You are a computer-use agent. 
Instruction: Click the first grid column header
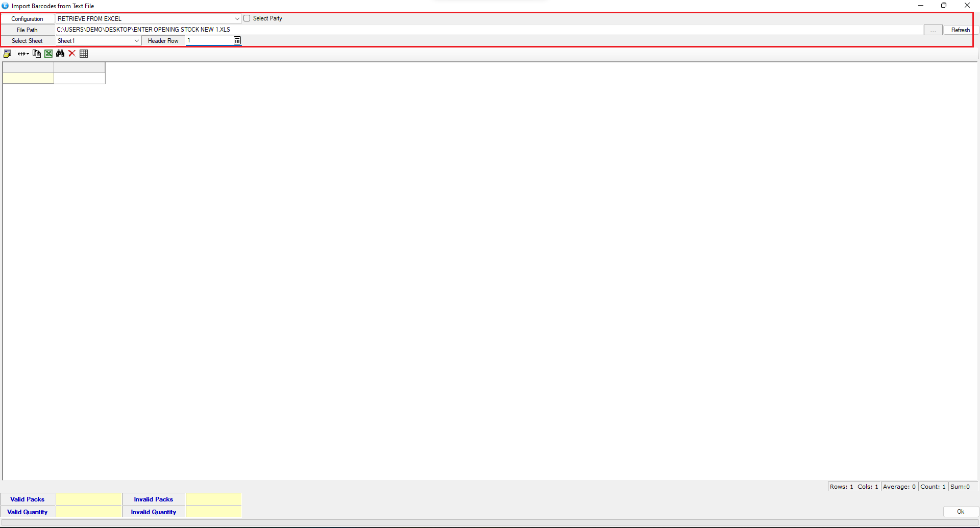28,67
